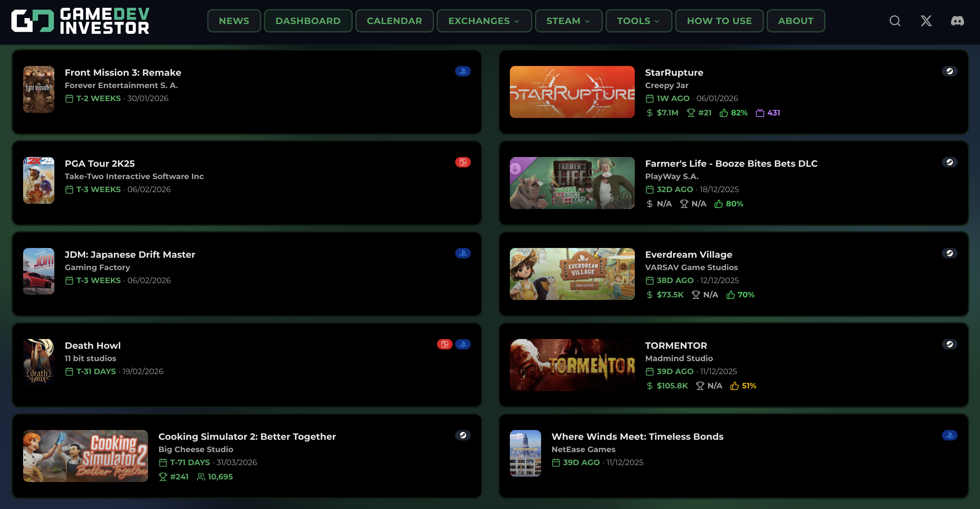
Task: Open the Dashboard page
Action: 308,21
